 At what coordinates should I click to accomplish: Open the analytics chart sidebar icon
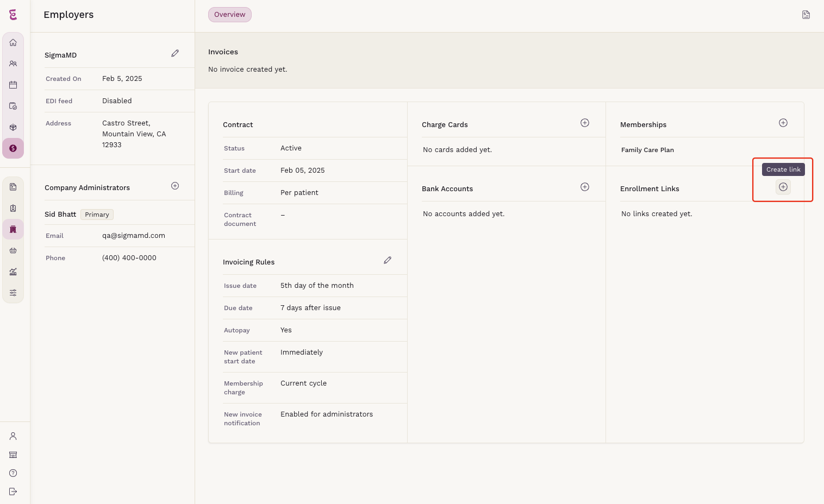(13, 272)
